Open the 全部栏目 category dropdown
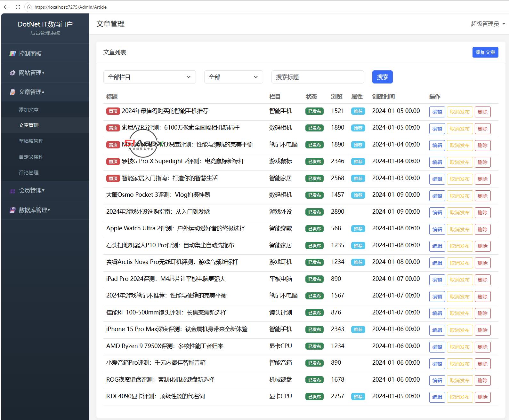The image size is (509, 420). coord(149,77)
